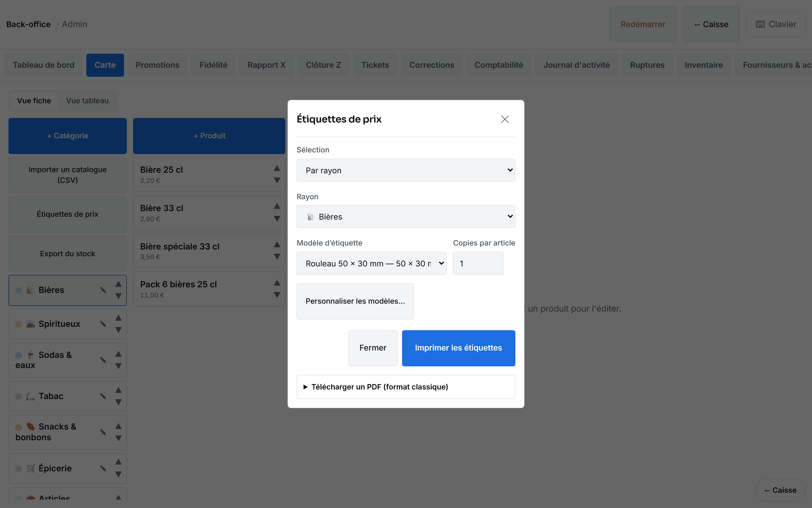Open the Tableau de bord tab
Screen dimensions: 812x508
tap(44, 65)
